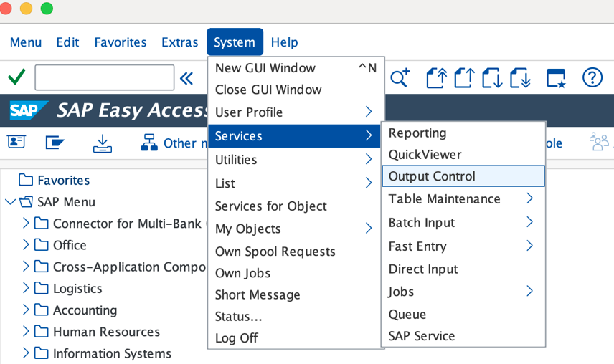Screen dimensions: 614x364
Task: Open Help question mark icon
Action: coord(592,77)
